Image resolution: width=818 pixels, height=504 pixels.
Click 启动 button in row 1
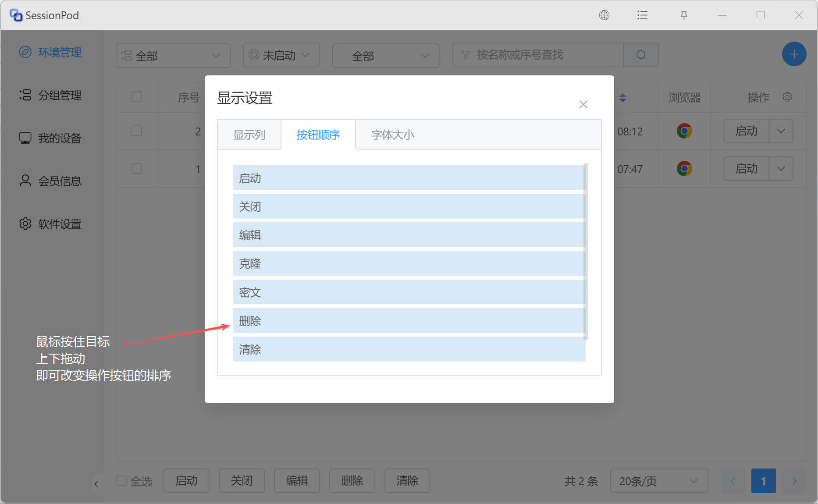747,169
